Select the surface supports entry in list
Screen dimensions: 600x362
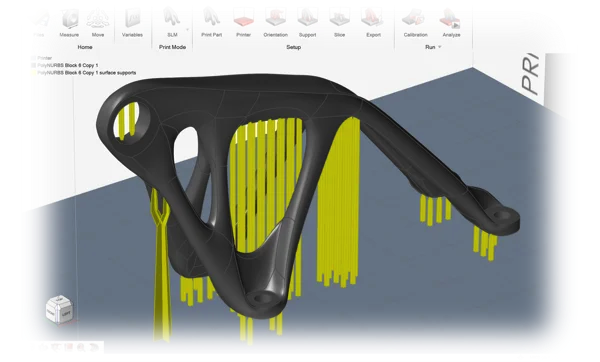[84, 73]
